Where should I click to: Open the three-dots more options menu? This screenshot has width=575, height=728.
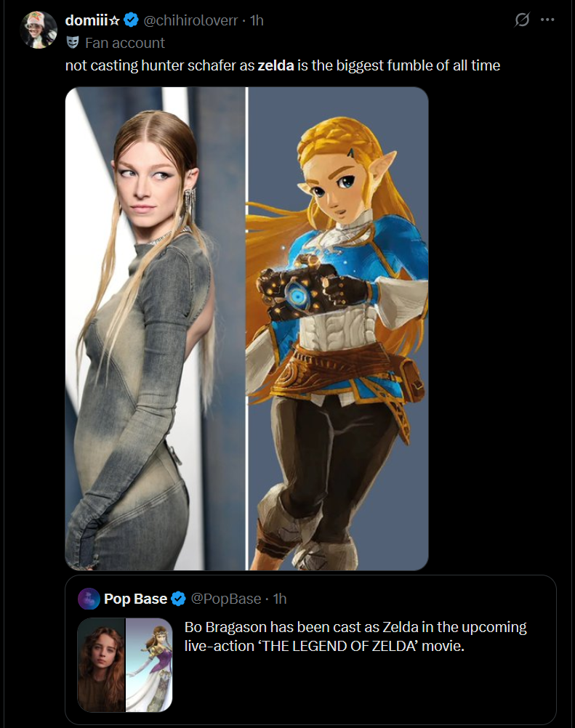[x=547, y=20]
